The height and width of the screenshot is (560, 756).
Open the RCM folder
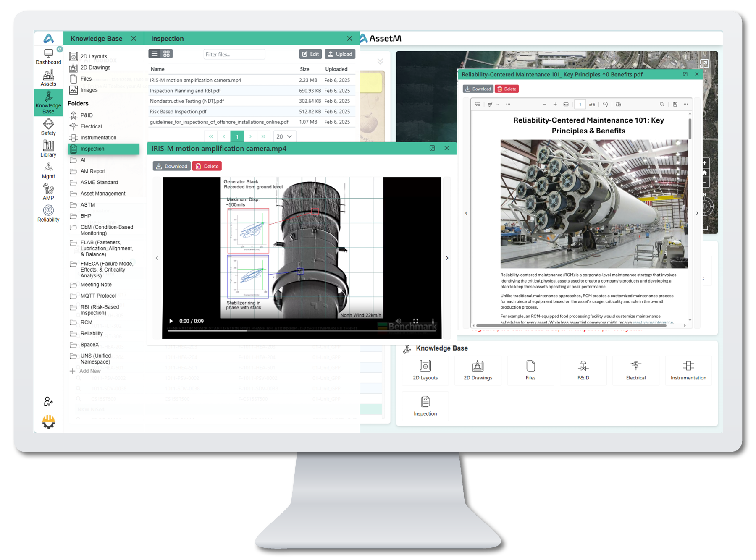[x=87, y=322]
